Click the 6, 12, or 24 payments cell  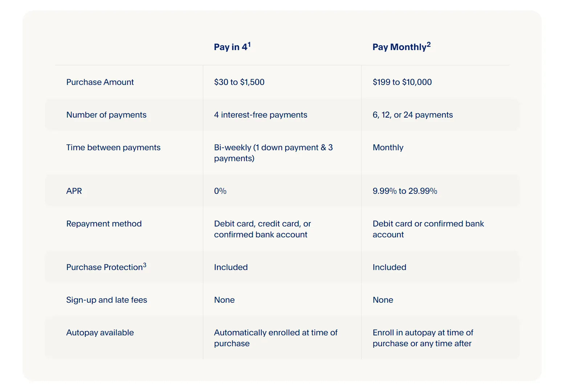413,115
